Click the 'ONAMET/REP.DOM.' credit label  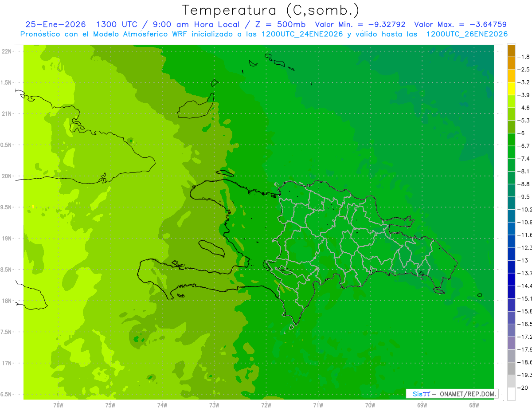pos(467,394)
